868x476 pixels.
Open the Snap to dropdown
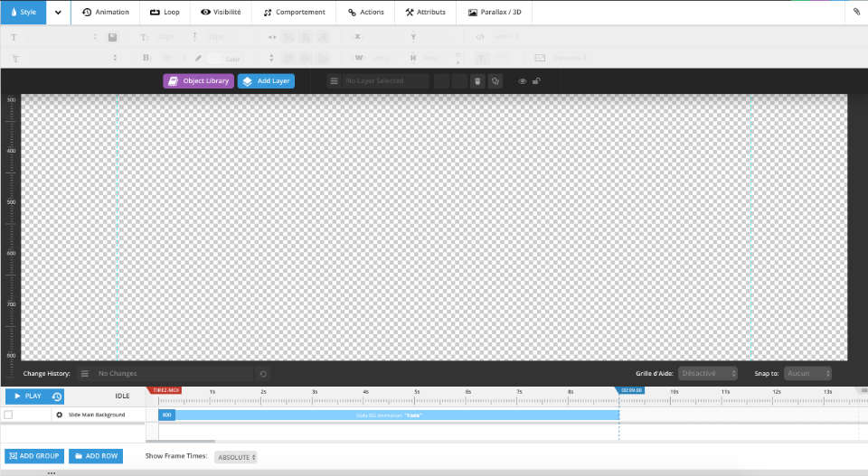coord(807,373)
